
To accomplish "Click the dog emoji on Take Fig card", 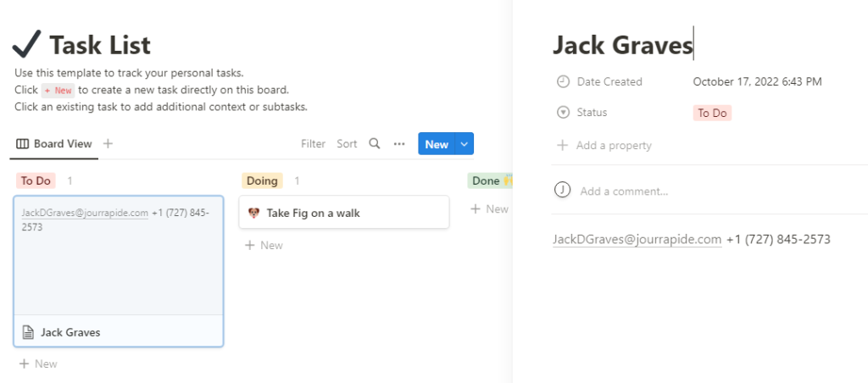I will 253,213.
